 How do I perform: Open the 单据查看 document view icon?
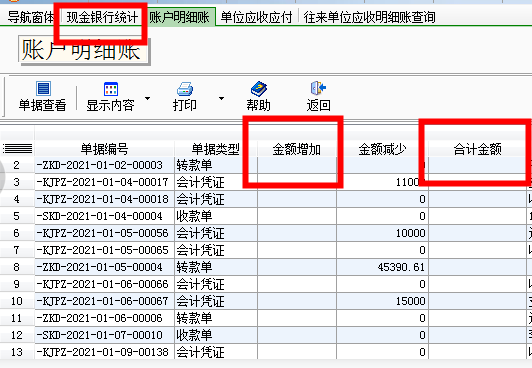[x=43, y=89]
